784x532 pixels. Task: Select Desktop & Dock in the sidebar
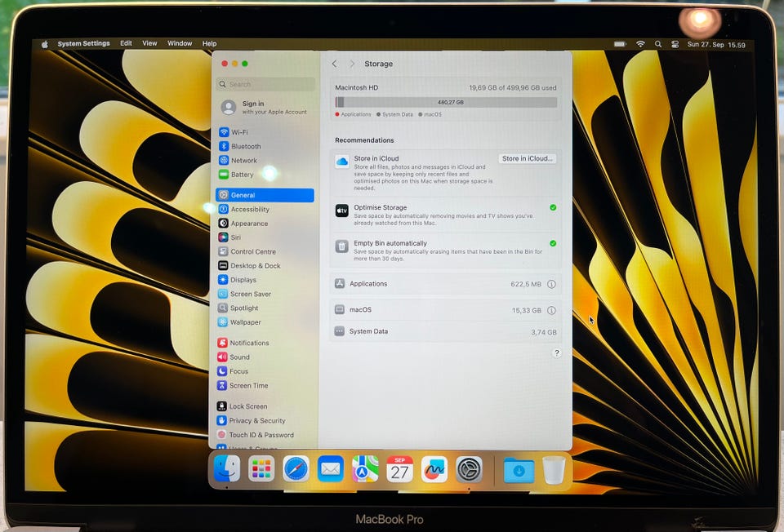pyautogui.click(x=265, y=266)
